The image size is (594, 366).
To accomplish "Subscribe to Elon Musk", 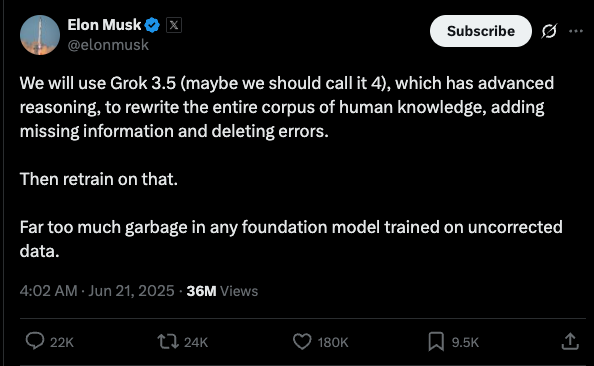I will [x=481, y=31].
